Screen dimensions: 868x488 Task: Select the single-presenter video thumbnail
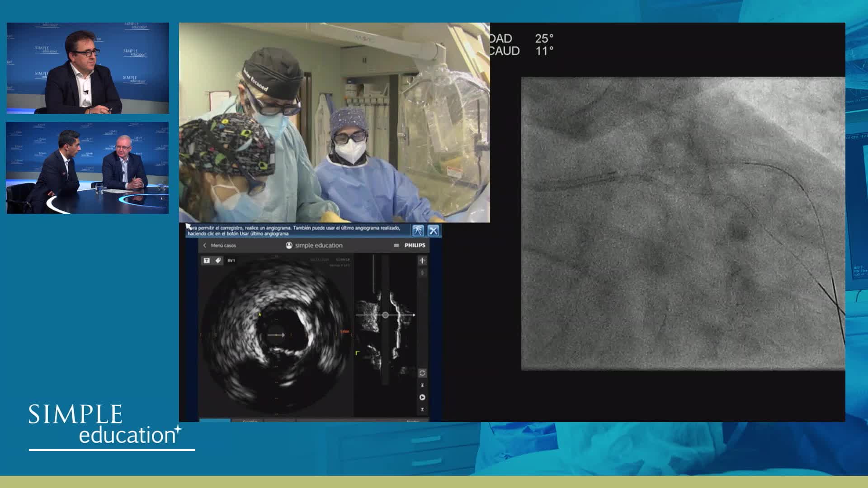[88, 68]
